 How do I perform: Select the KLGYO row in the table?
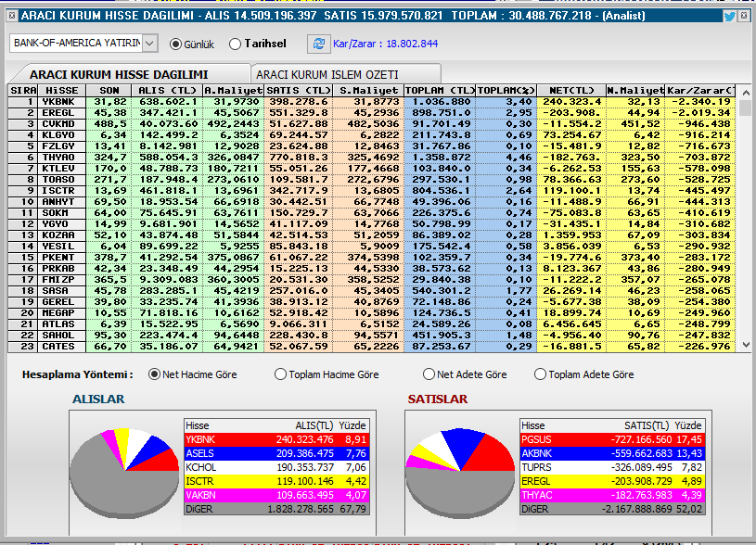tap(372, 135)
